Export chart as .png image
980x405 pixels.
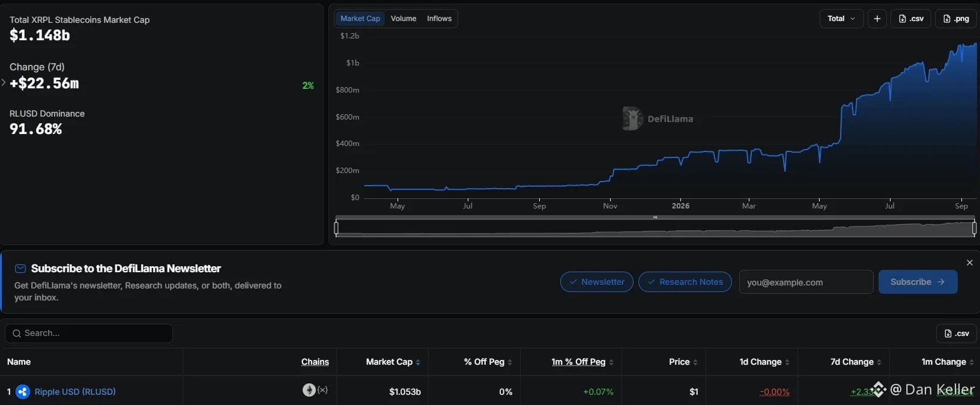956,19
